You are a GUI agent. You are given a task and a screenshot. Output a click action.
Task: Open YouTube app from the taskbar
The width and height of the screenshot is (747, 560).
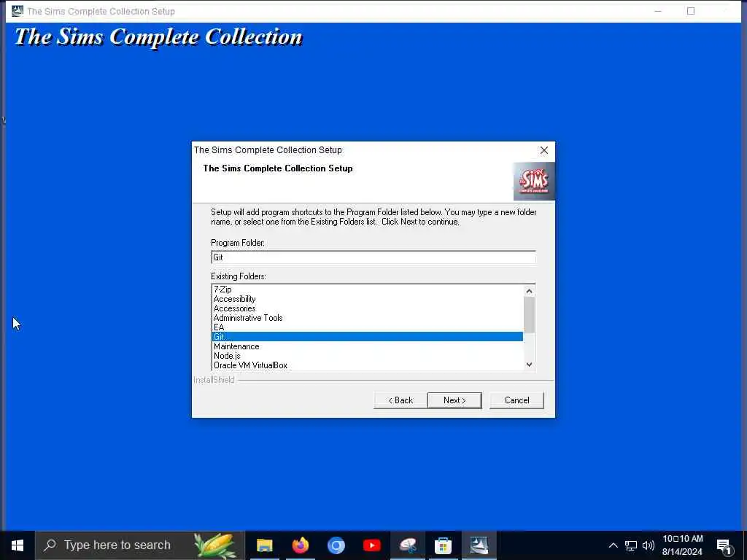pyautogui.click(x=371, y=545)
